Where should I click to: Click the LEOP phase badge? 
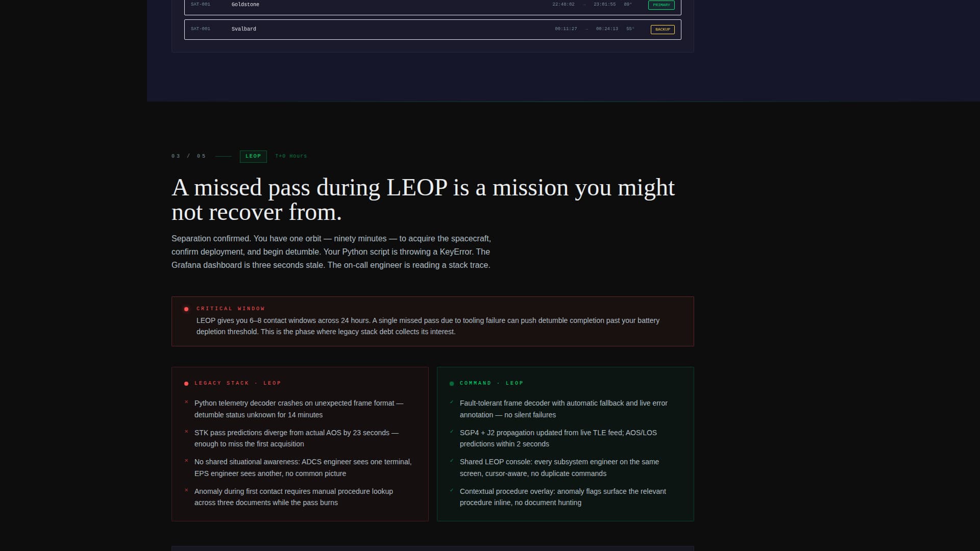(253, 156)
